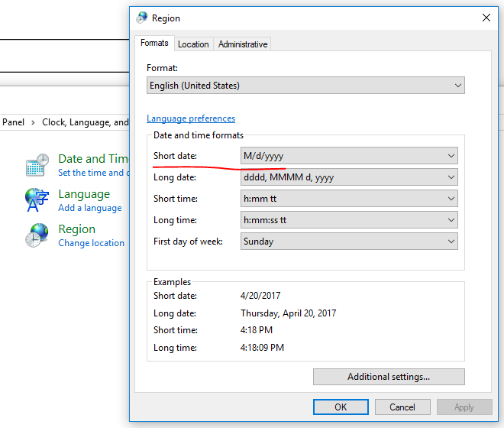This screenshot has height=428, width=504.
Task: Click the Additional settings button
Action: pyautogui.click(x=389, y=377)
